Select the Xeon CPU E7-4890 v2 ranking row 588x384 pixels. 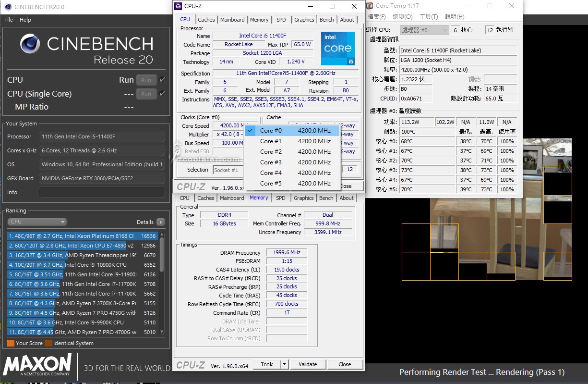click(83, 246)
